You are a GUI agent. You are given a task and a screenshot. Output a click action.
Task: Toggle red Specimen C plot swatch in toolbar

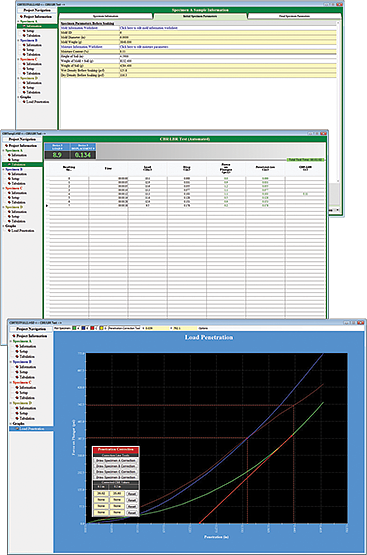click(x=92, y=328)
